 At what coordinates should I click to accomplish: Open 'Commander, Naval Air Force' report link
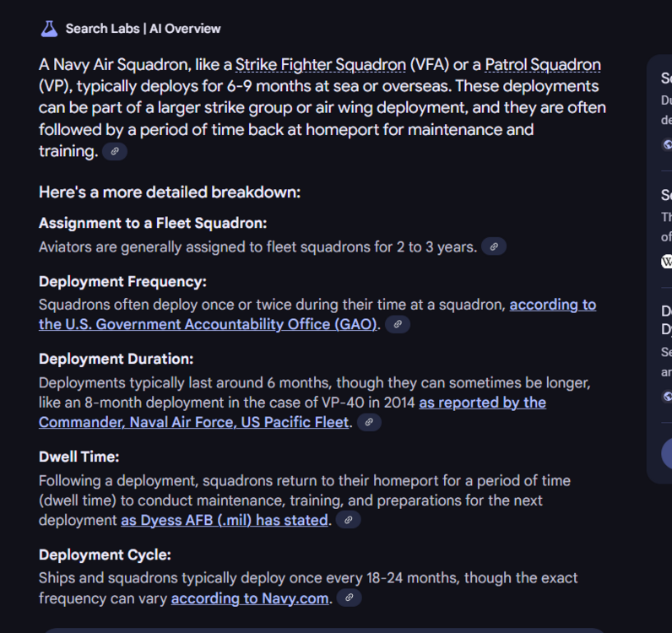[x=193, y=422]
